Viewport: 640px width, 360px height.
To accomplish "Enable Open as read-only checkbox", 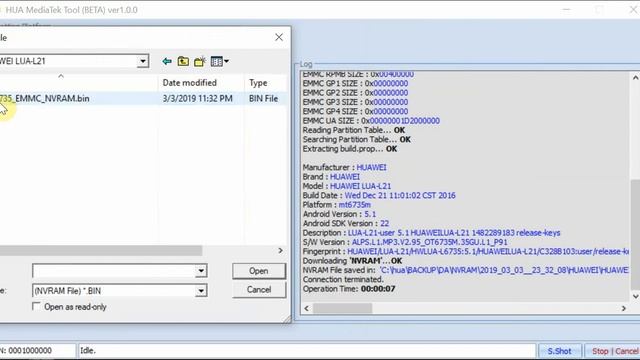I will pyautogui.click(x=36, y=306).
